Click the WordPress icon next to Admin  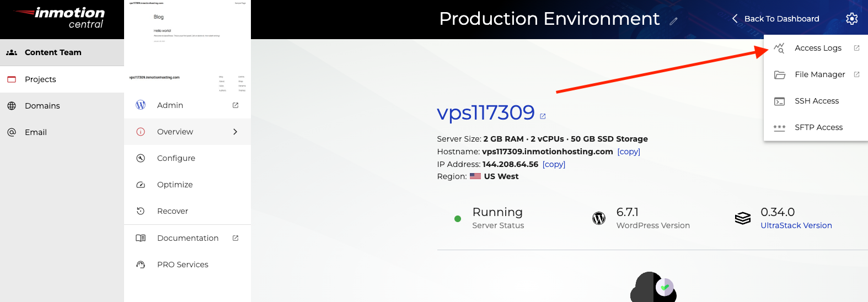(141, 105)
